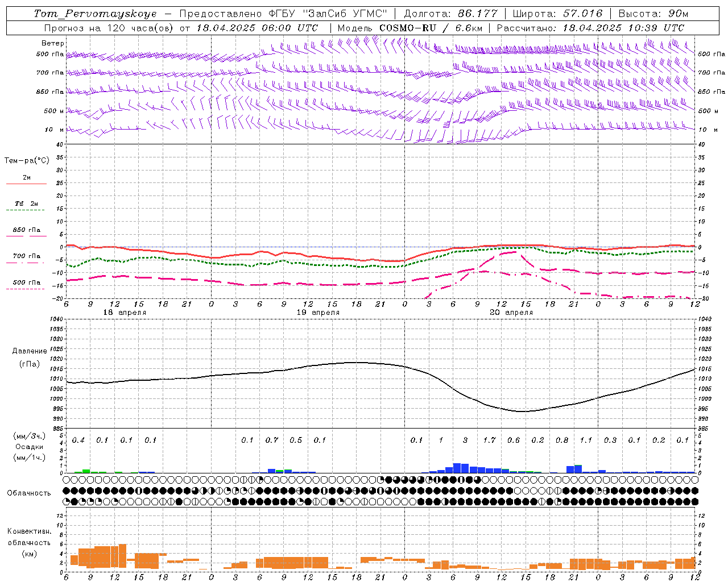Click the 1.7 precipitation value
The image size is (728, 582).
489,440
